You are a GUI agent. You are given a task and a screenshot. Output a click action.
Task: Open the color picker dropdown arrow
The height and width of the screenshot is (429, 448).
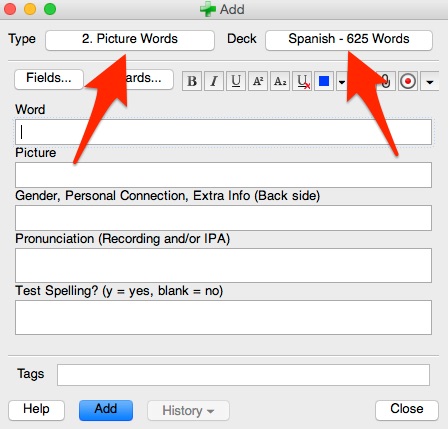click(x=342, y=81)
